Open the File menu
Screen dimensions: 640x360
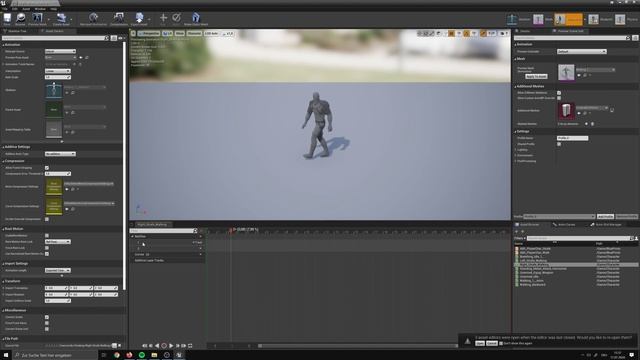[4, 9]
